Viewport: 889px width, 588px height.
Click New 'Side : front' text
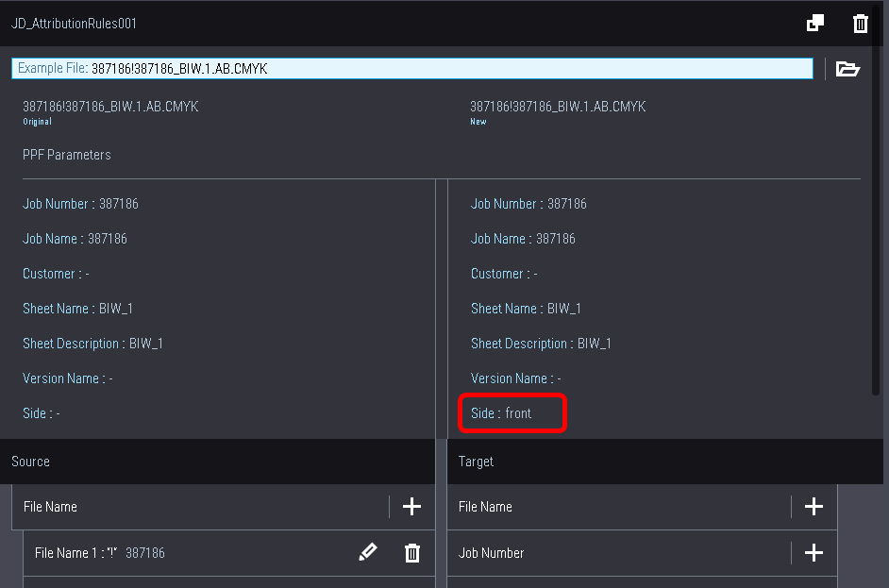(x=501, y=413)
